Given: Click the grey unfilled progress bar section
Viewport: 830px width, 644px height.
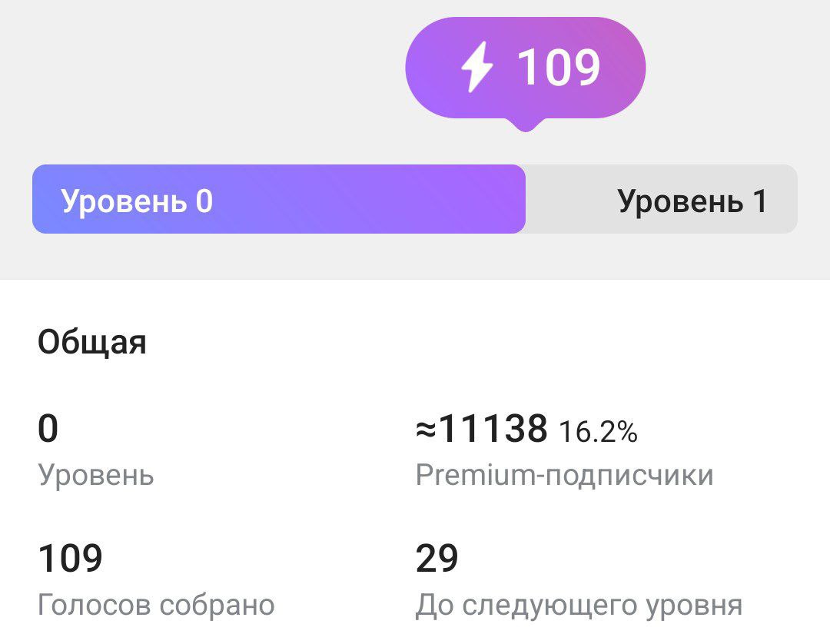Looking at the screenshot, I should tap(569, 199).
